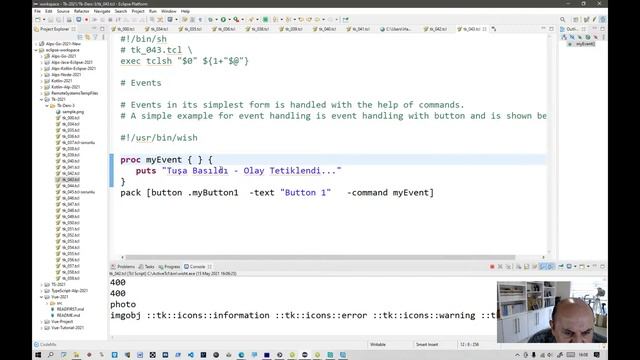The height and width of the screenshot is (360, 640).
Task: Switch to the Problems tab
Action: (x=123, y=267)
